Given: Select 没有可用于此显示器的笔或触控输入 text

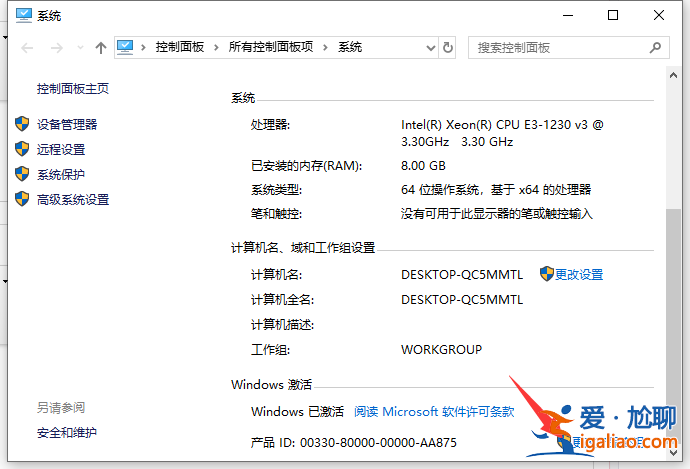Looking at the screenshot, I should 497,214.
